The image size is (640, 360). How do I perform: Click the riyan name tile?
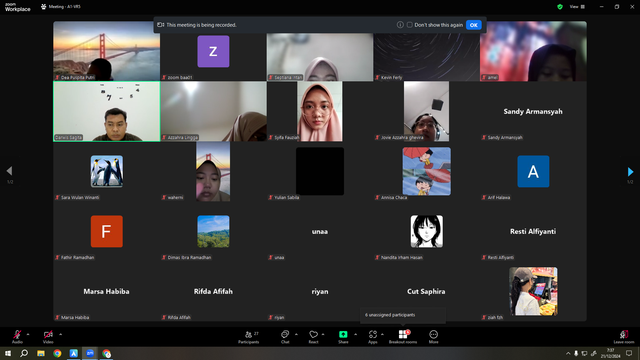tap(320, 291)
